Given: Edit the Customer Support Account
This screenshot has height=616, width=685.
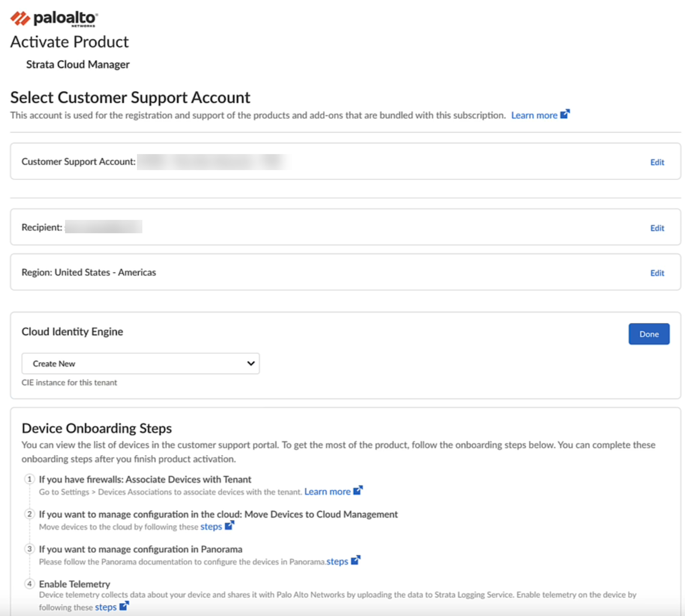Looking at the screenshot, I should pyautogui.click(x=657, y=162).
